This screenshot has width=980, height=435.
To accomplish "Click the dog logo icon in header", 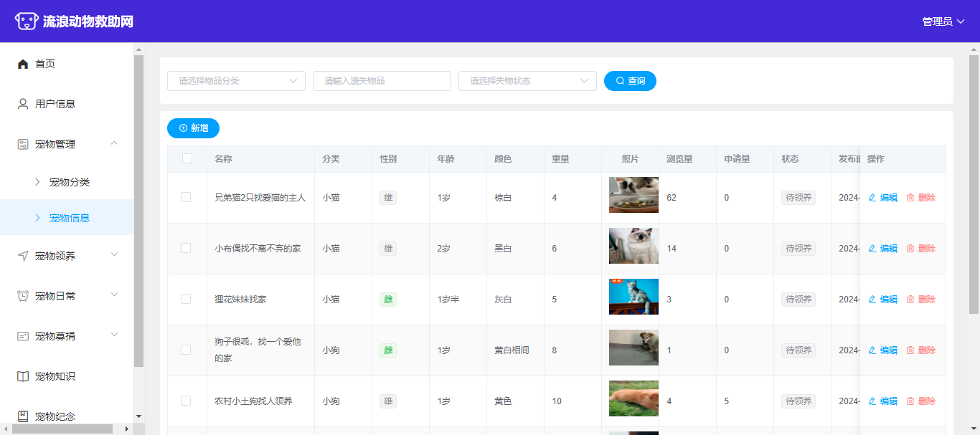I will click(26, 21).
